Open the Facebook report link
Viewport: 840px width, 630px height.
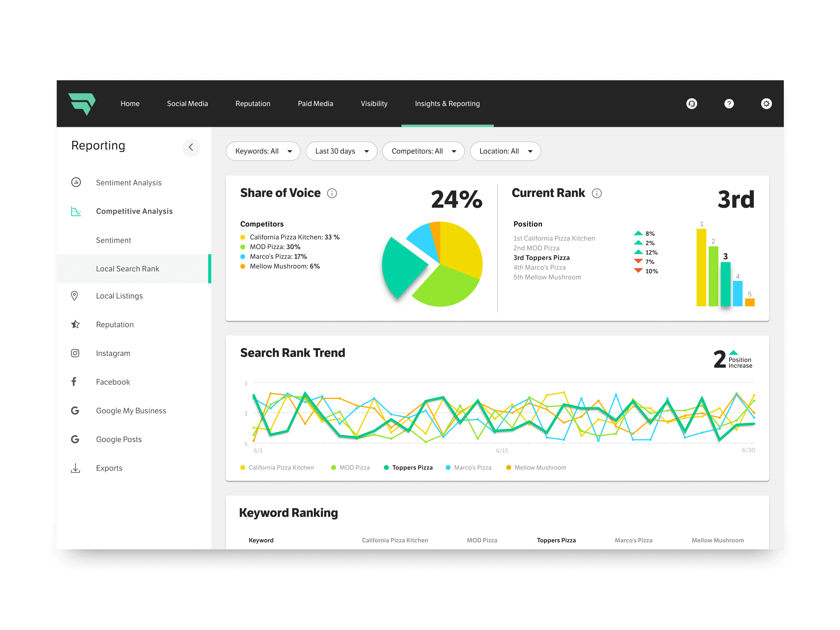click(113, 382)
